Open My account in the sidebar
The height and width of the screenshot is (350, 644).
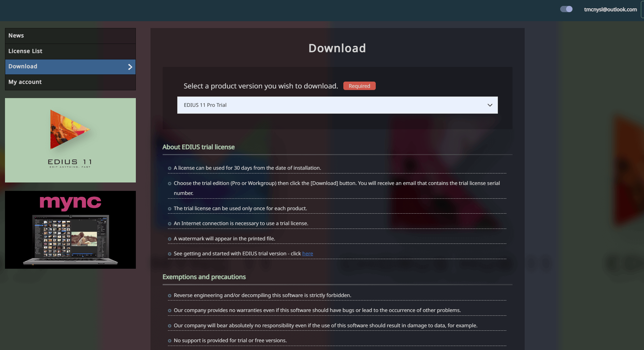25,82
